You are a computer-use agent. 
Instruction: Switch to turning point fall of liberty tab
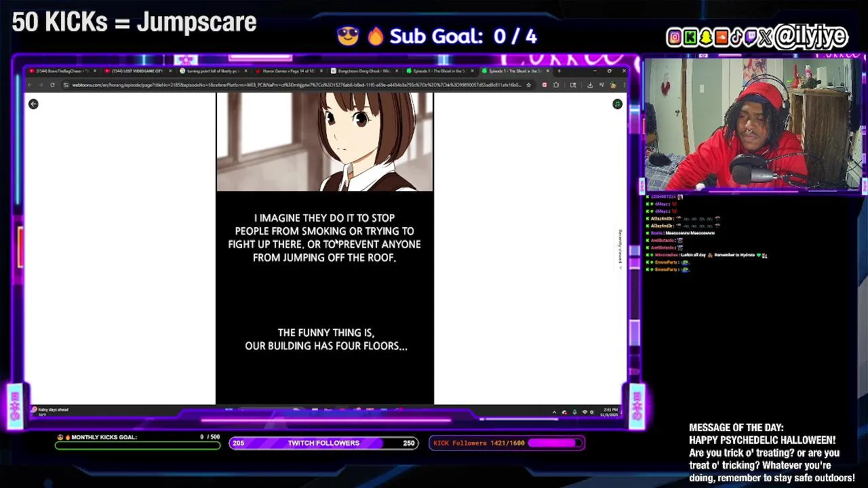(x=212, y=70)
